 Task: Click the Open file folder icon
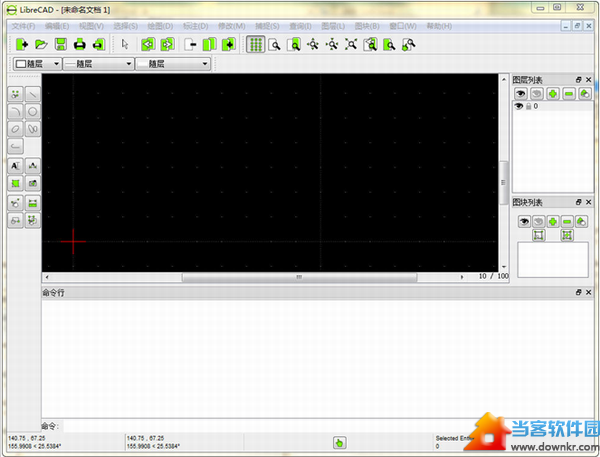pos(41,44)
